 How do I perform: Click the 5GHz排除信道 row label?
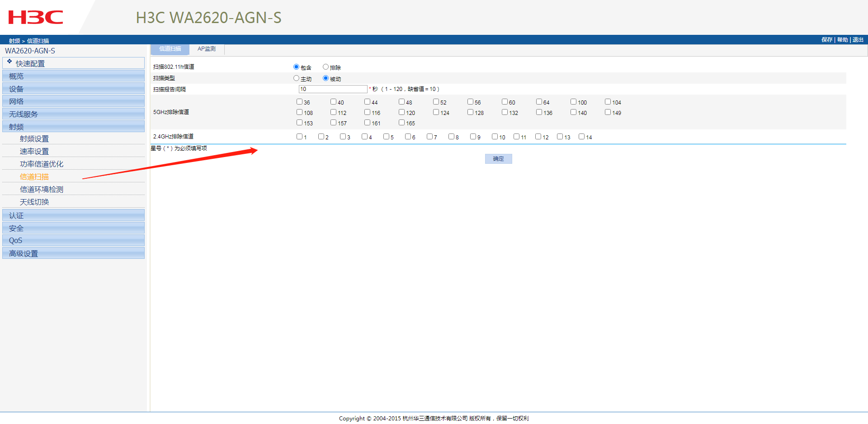tap(171, 112)
